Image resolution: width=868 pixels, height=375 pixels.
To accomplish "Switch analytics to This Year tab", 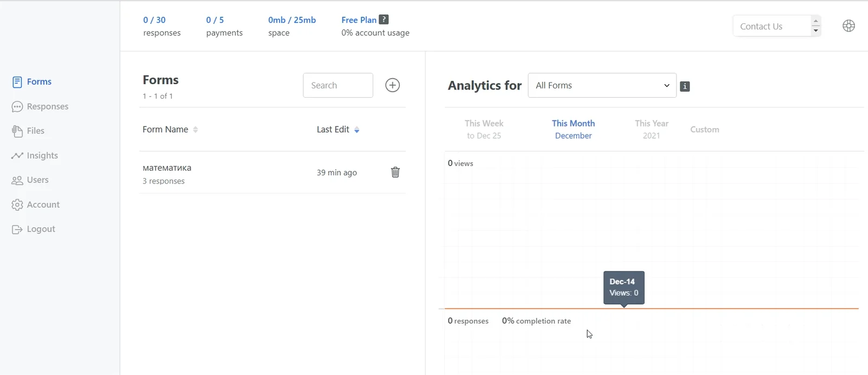I will click(x=652, y=129).
